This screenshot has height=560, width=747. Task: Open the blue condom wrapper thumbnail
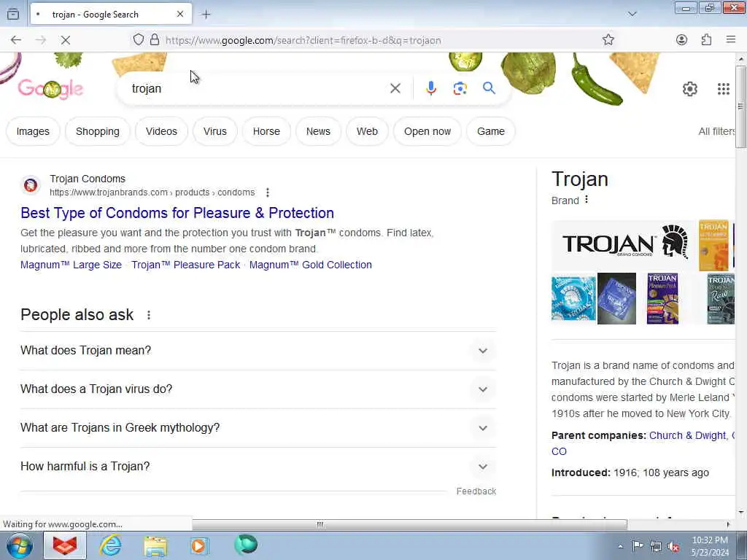pyautogui.click(x=616, y=298)
